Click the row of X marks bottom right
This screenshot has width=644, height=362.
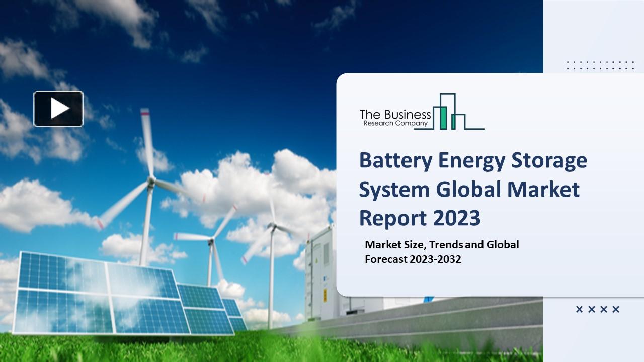598,309
